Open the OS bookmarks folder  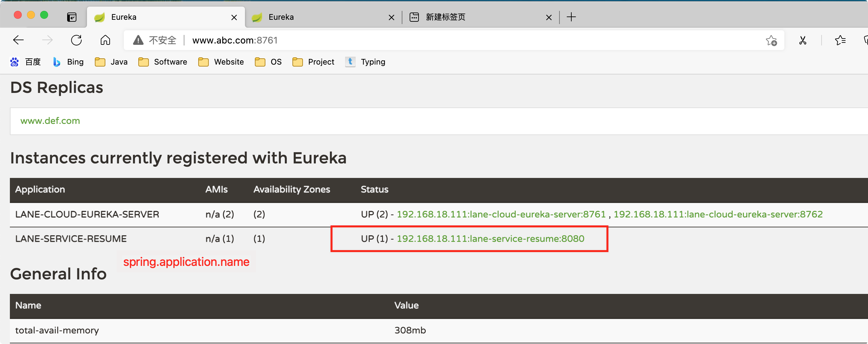[268, 62]
